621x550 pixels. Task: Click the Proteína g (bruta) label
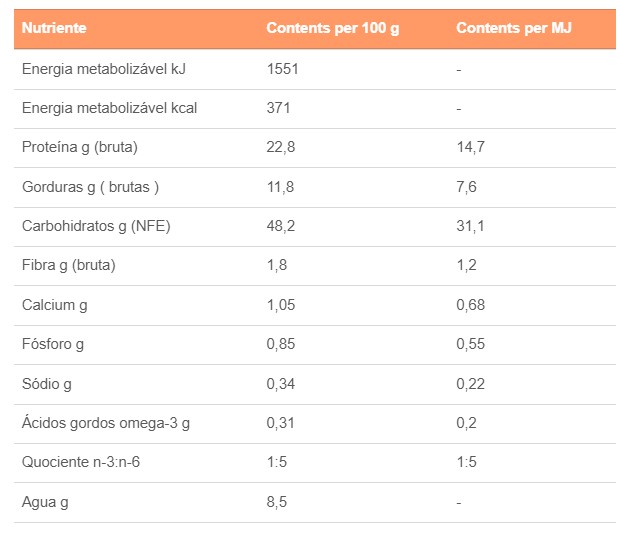click(x=79, y=147)
